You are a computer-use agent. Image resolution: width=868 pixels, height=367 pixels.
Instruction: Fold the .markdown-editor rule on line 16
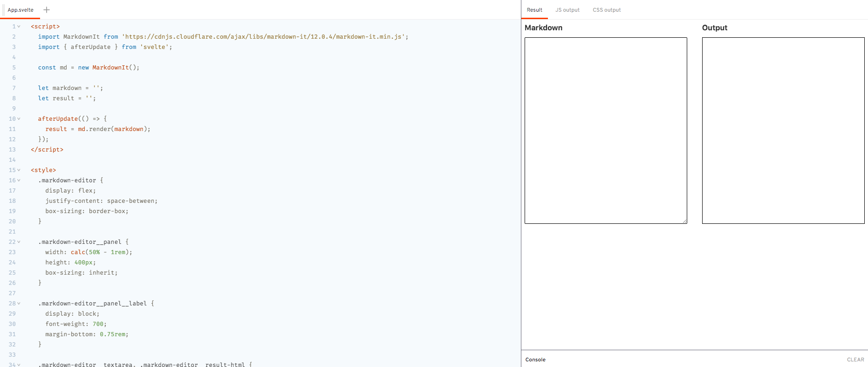[19, 180]
